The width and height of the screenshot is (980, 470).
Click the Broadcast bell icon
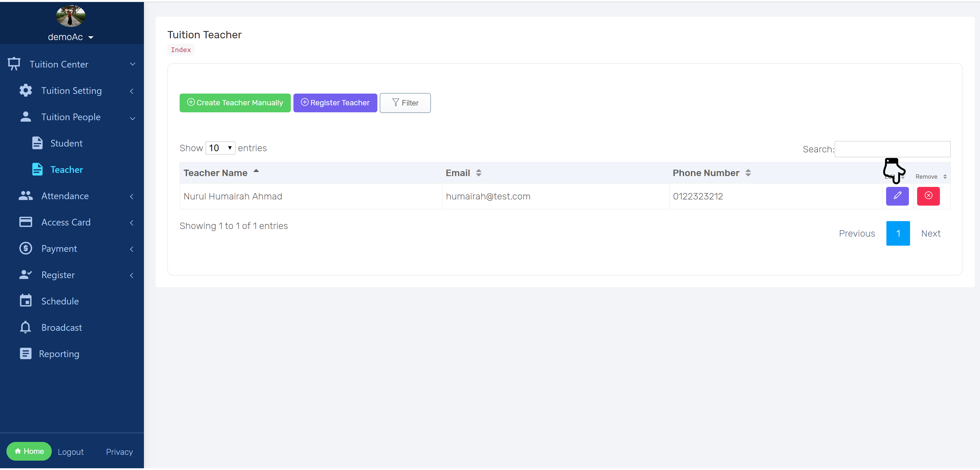25,327
